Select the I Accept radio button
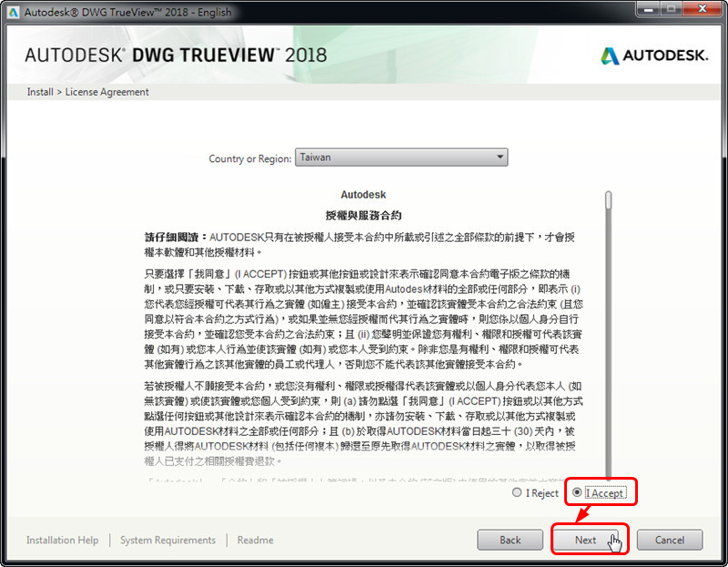 [x=577, y=492]
